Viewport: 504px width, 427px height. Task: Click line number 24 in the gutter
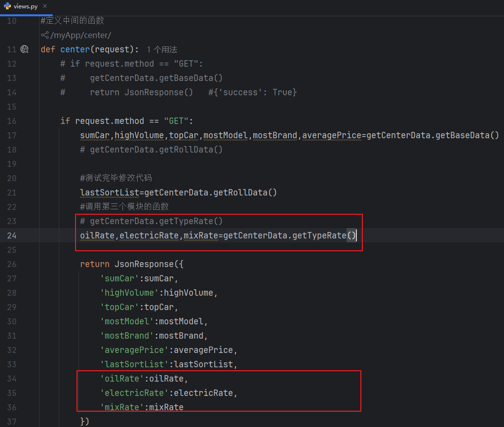pyautogui.click(x=12, y=235)
